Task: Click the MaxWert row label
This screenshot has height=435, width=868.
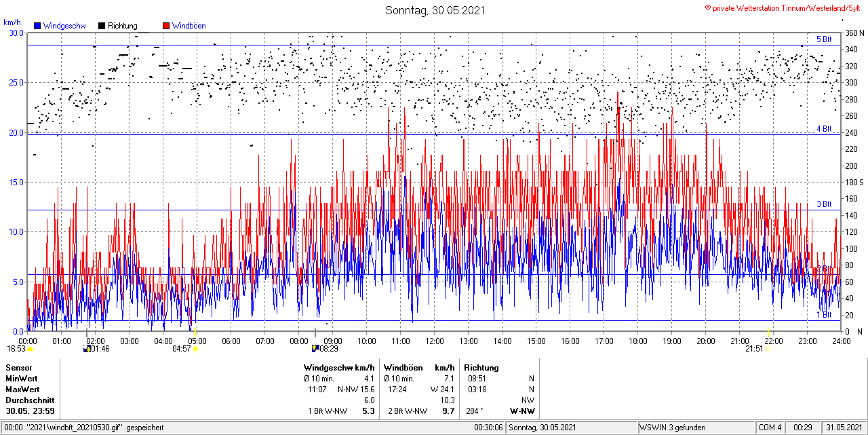Action: tap(22, 390)
